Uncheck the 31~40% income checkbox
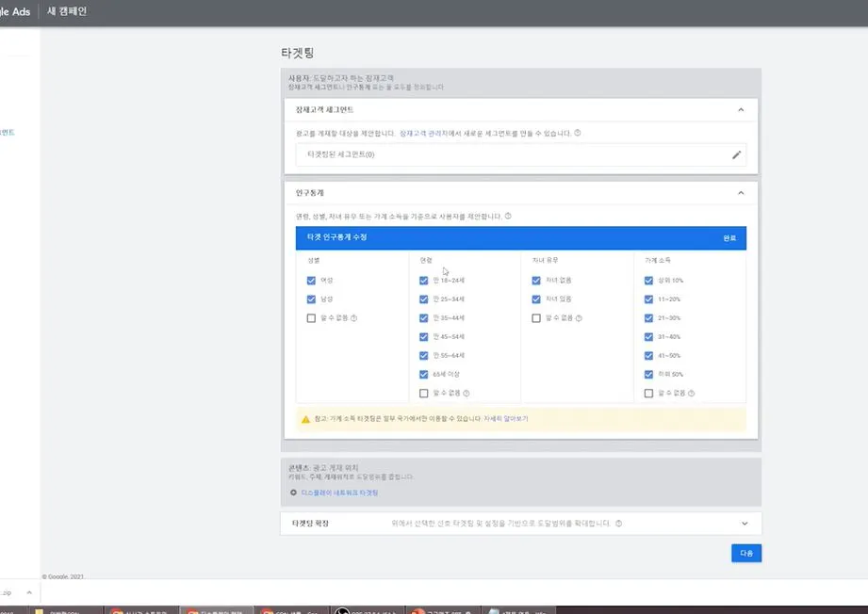This screenshot has width=868, height=614. pyautogui.click(x=648, y=337)
